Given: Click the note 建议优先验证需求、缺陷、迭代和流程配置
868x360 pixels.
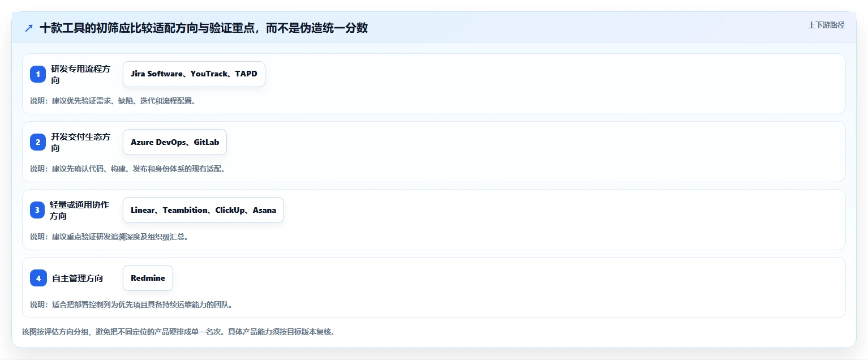Looking at the screenshot, I should pyautogui.click(x=113, y=101).
